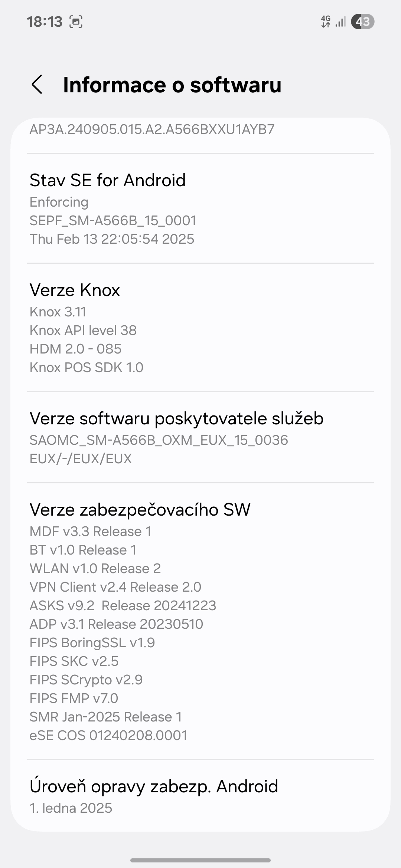Open Verze softwaru poskytovatele služeb entry

176,418
